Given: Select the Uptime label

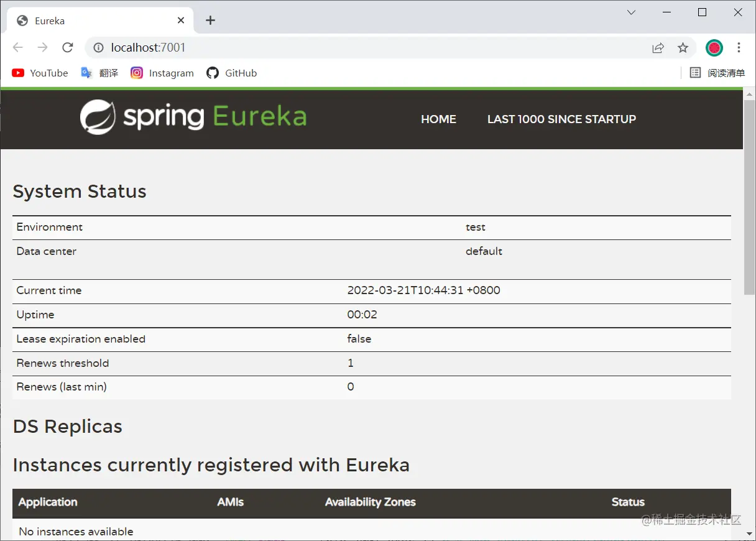Looking at the screenshot, I should point(35,315).
